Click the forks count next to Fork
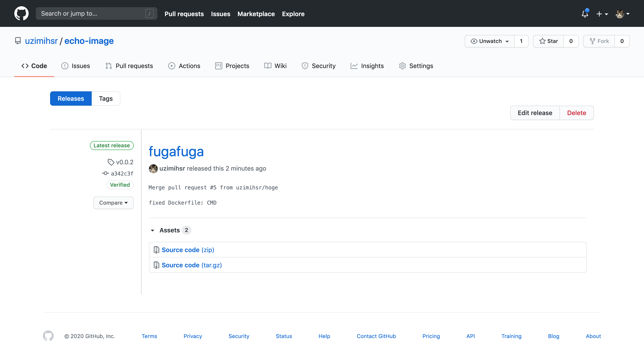This screenshot has height=345, width=644. pyautogui.click(x=622, y=41)
